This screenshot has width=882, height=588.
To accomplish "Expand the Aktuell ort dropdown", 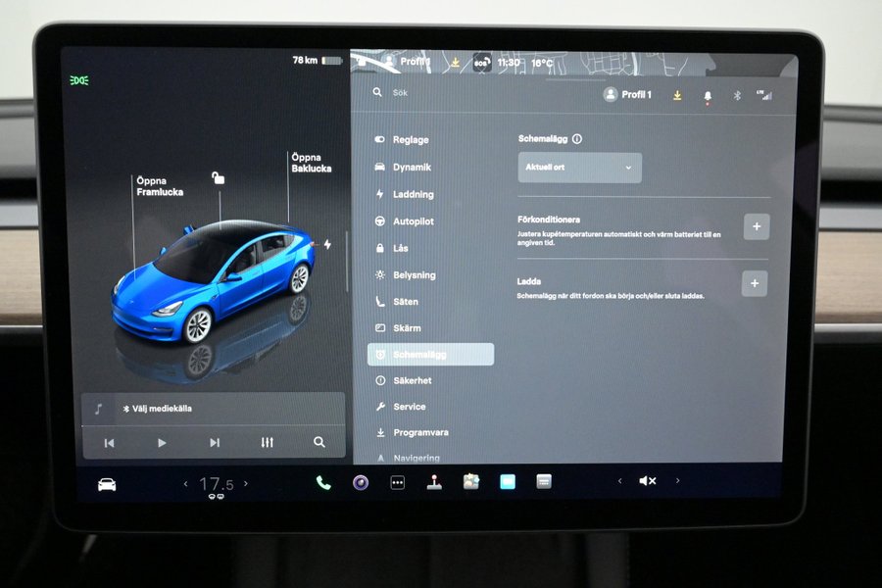I will pyautogui.click(x=579, y=168).
